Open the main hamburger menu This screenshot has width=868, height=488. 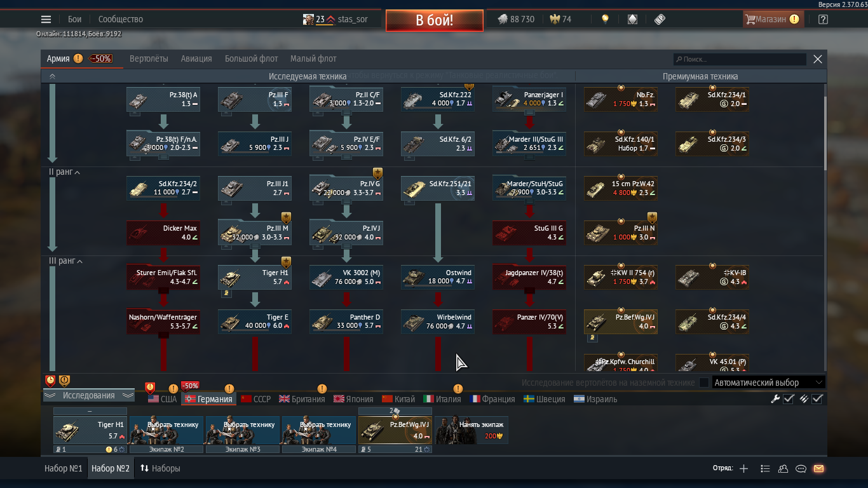46,19
